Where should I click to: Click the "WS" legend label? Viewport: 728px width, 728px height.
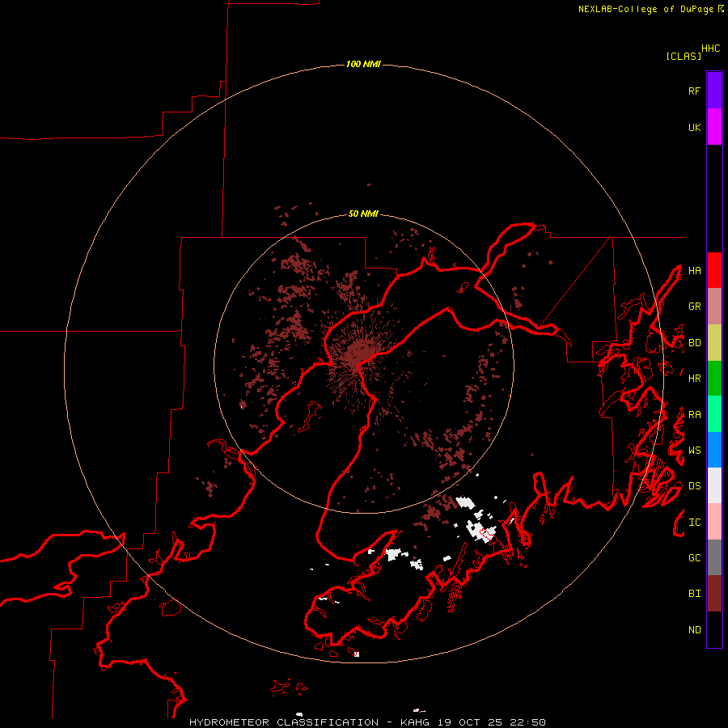694,450
